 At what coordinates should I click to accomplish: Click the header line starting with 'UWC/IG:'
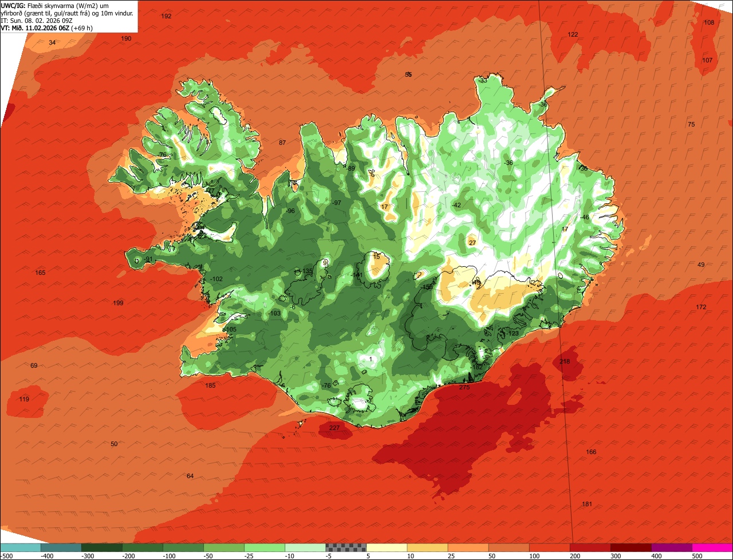[x=55, y=5]
